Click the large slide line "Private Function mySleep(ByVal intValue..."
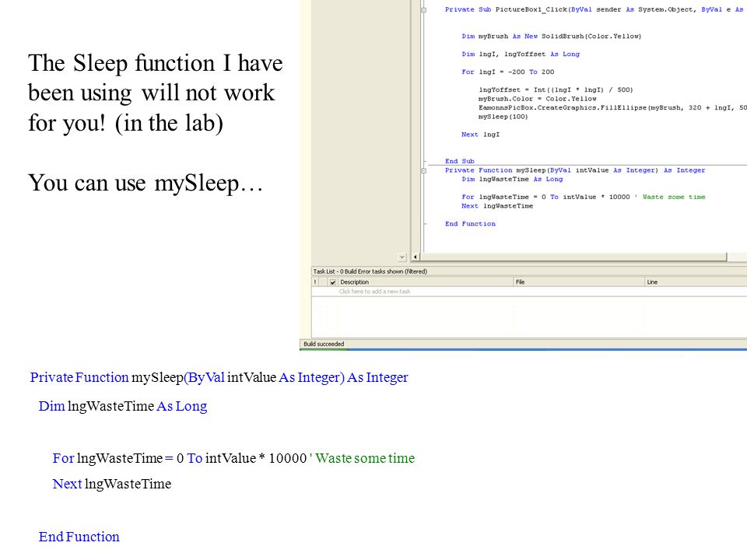The width and height of the screenshot is (747, 560). (x=219, y=378)
